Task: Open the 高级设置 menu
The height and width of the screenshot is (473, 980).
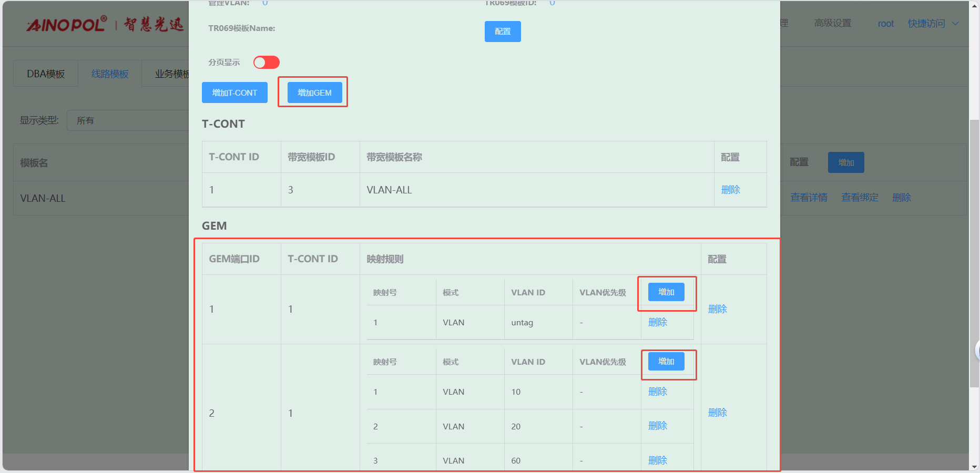Action: (832, 24)
